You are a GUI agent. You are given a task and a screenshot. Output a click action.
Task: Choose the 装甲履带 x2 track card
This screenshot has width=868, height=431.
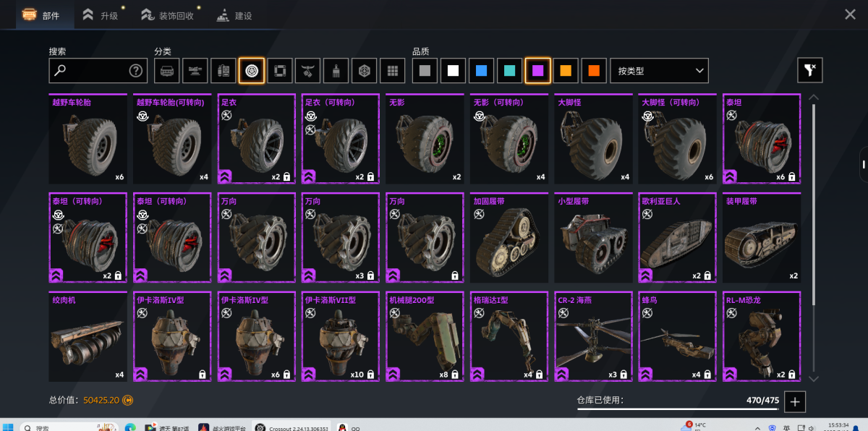(x=762, y=238)
